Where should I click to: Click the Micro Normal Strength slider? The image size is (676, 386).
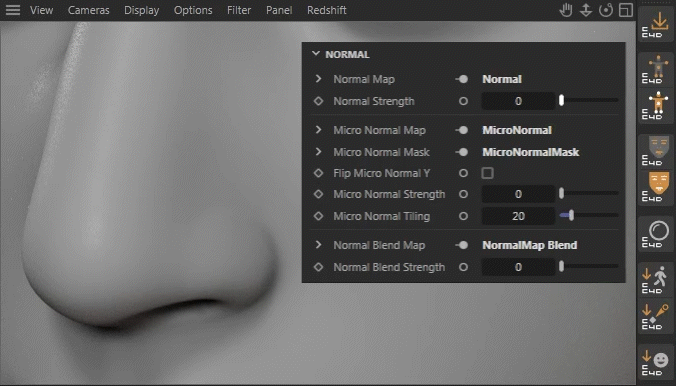(588, 193)
